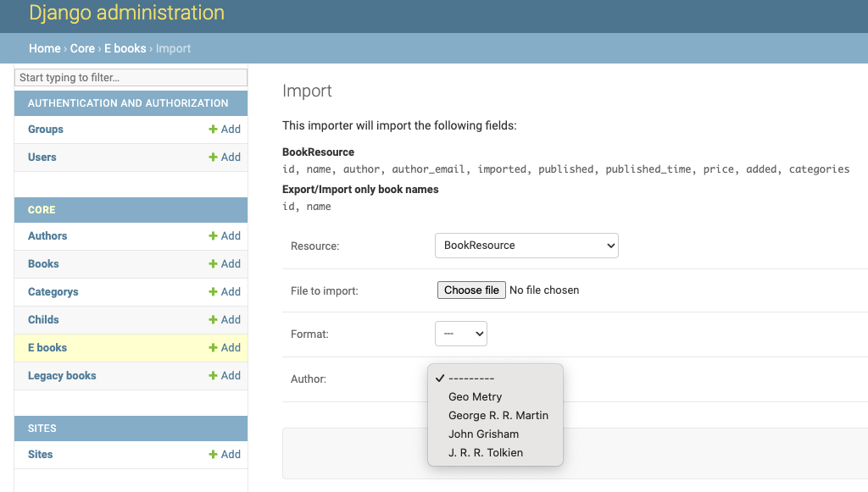868x492 pixels.
Task: Click the Add icon beside Legacy books
Action: coord(225,375)
